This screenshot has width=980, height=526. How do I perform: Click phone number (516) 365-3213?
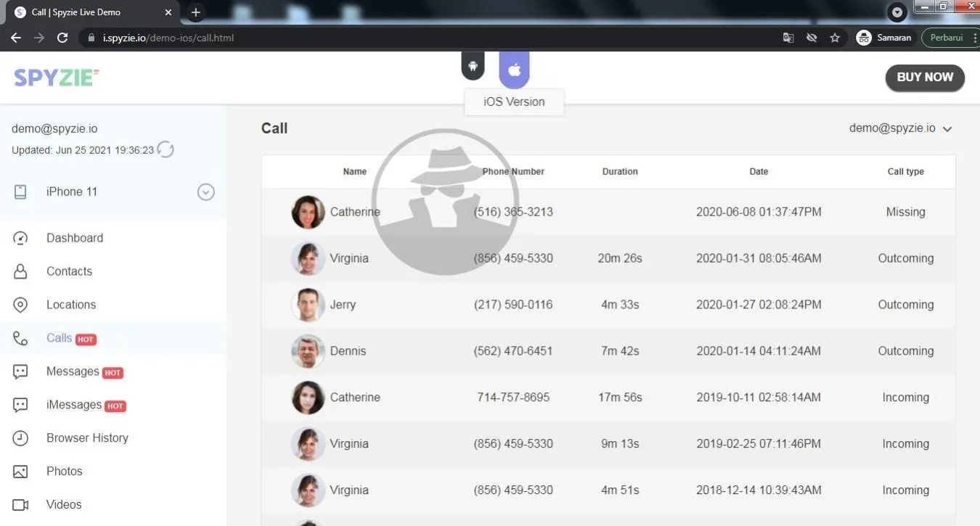point(513,212)
